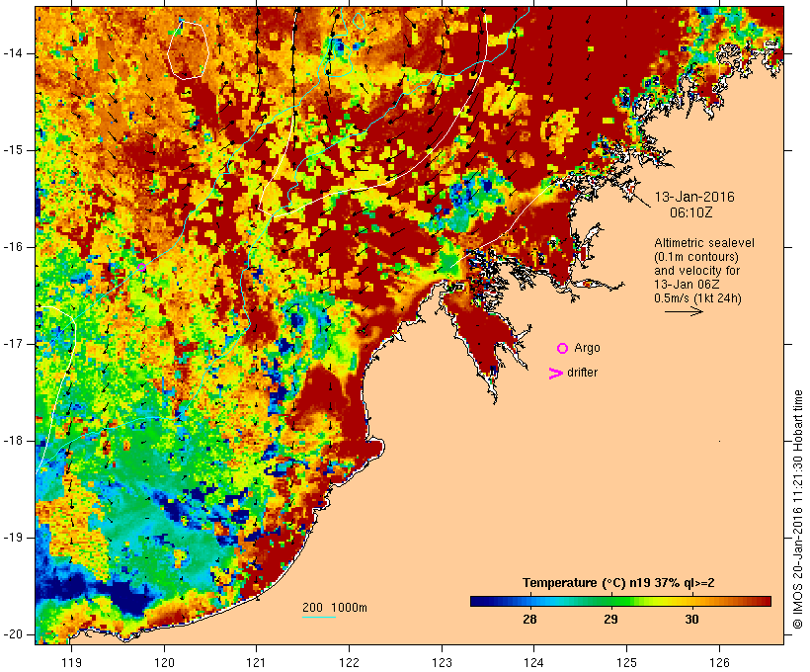
Task: Click the '-20' latitude axis label
Action: (x=13, y=634)
